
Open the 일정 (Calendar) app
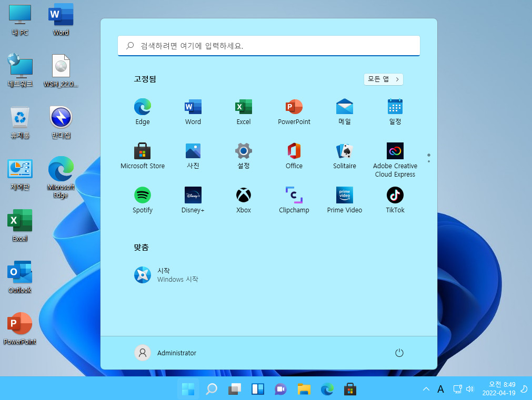(x=395, y=112)
